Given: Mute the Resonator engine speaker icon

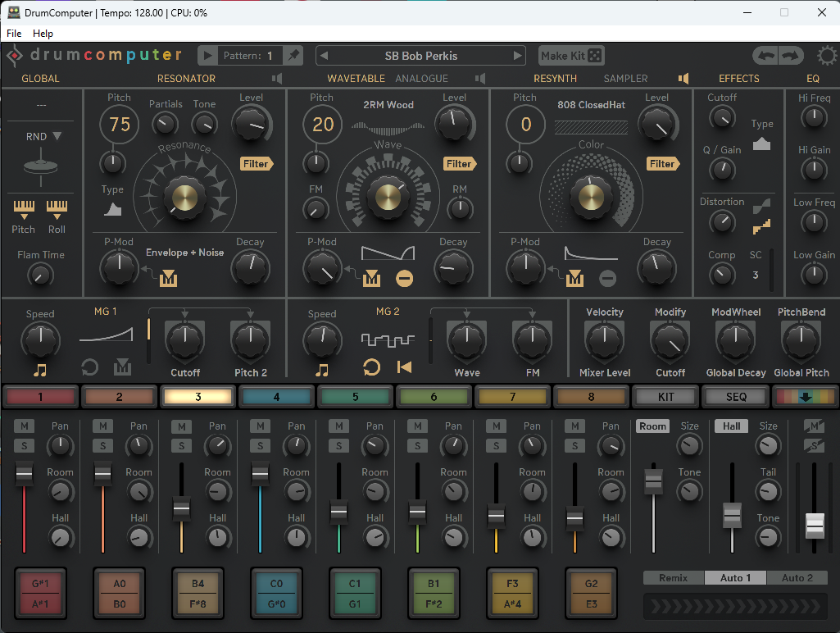Looking at the screenshot, I should point(277,79).
